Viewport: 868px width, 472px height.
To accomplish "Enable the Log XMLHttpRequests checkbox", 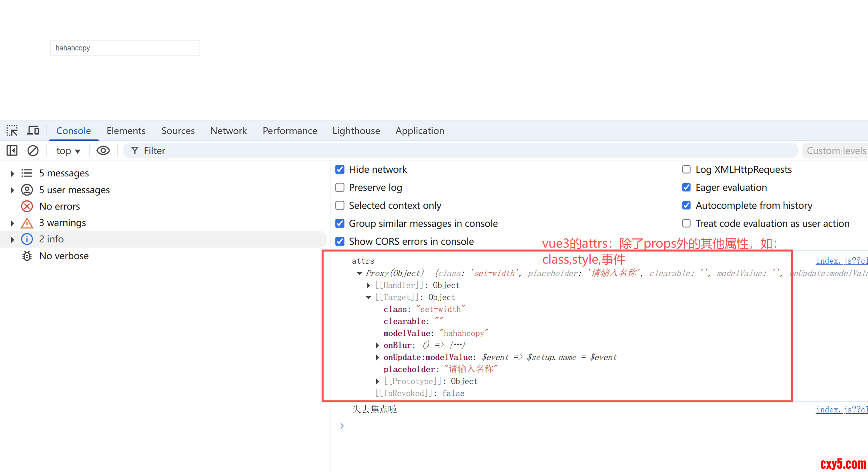I will (686, 170).
